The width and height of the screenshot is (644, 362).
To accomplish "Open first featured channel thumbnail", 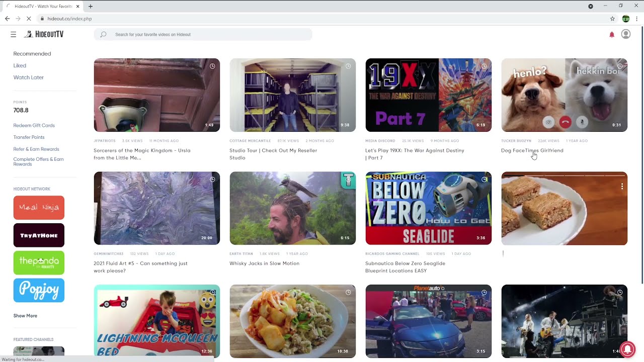I will click(39, 351).
